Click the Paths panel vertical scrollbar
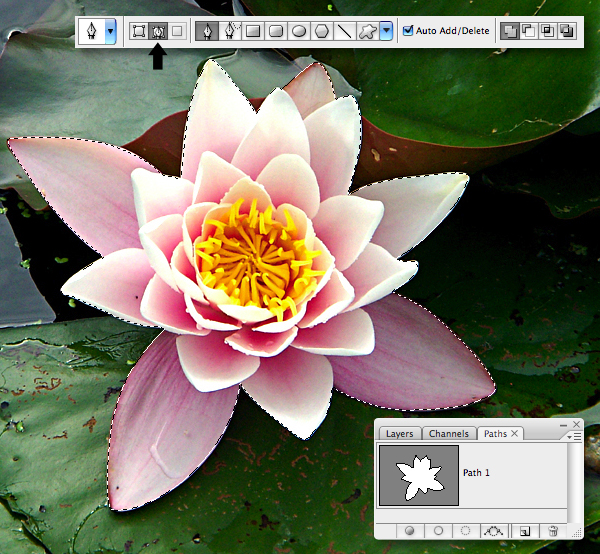 pos(575,484)
